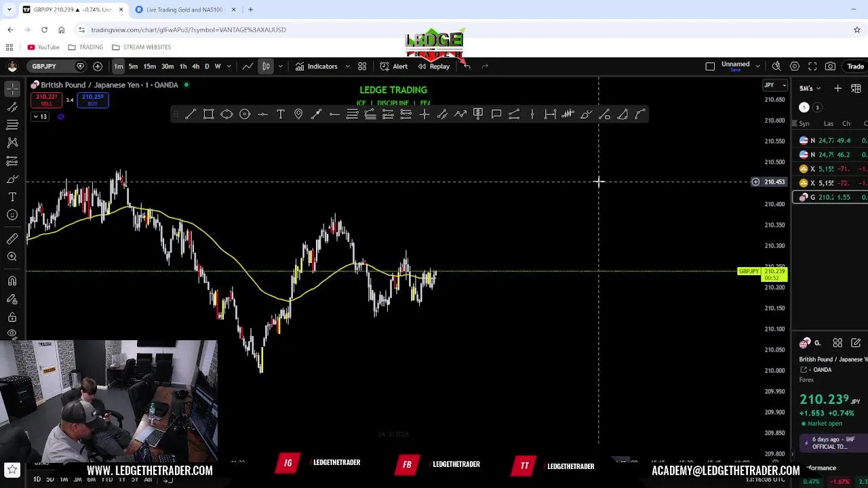Switch to the Weekly timeframe
Screen dimensions: 868x488
tap(218, 66)
